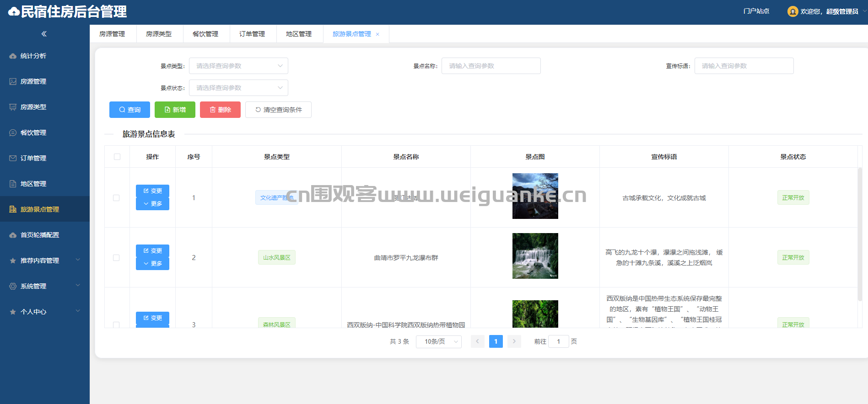Screen dimensions: 868x404
Task: Collapse the sidebar with the double-chevron icon
Action: pyautogui.click(x=44, y=34)
